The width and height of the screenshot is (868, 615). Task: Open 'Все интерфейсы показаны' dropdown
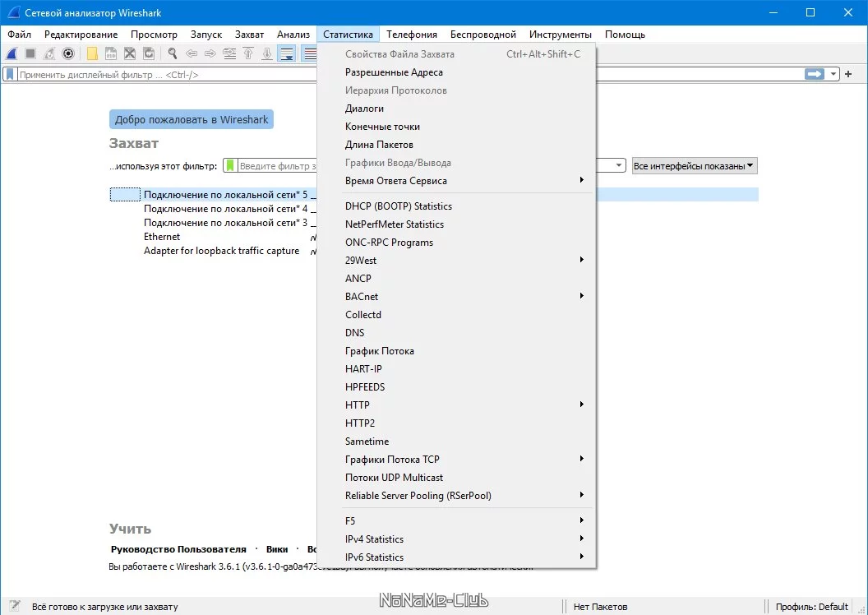[x=695, y=165]
